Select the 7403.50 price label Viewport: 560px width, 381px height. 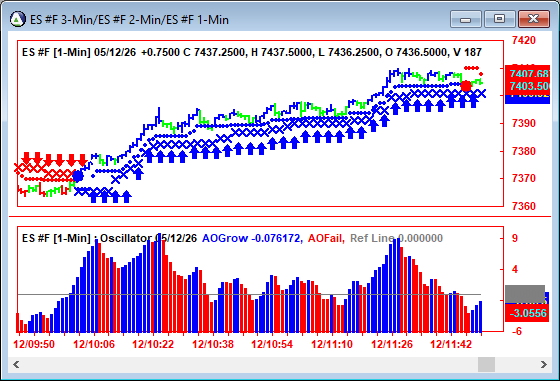tap(529, 86)
